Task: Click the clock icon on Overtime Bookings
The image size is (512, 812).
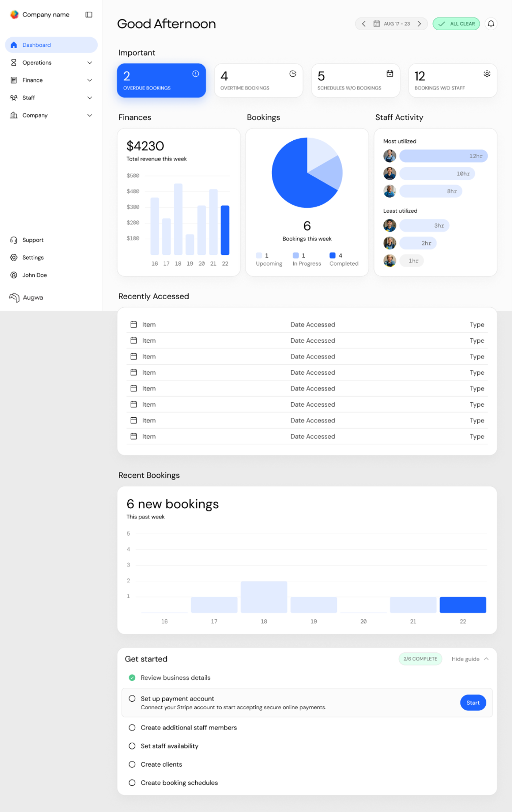Action: coord(293,74)
